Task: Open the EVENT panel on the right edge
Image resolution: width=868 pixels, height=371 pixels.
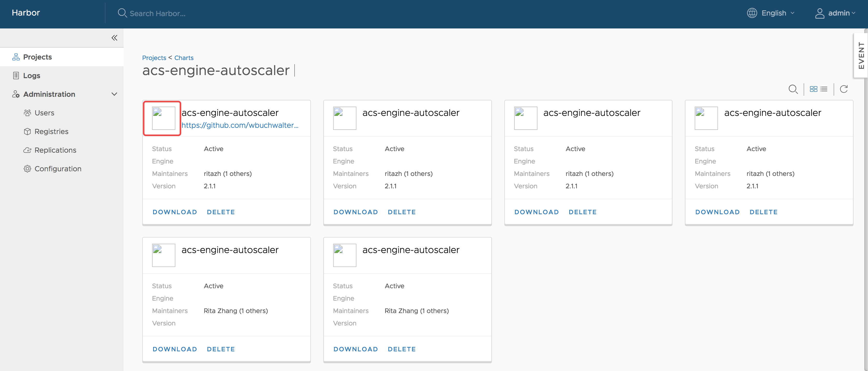Action: [861, 56]
